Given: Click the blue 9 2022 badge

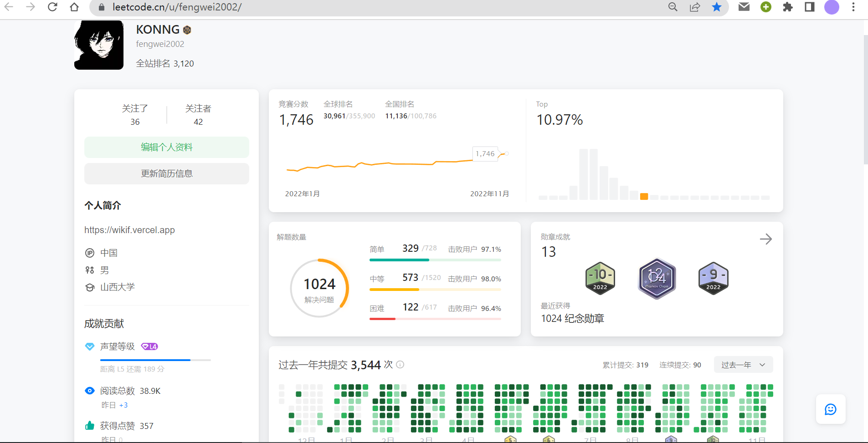Looking at the screenshot, I should tap(713, 278).
